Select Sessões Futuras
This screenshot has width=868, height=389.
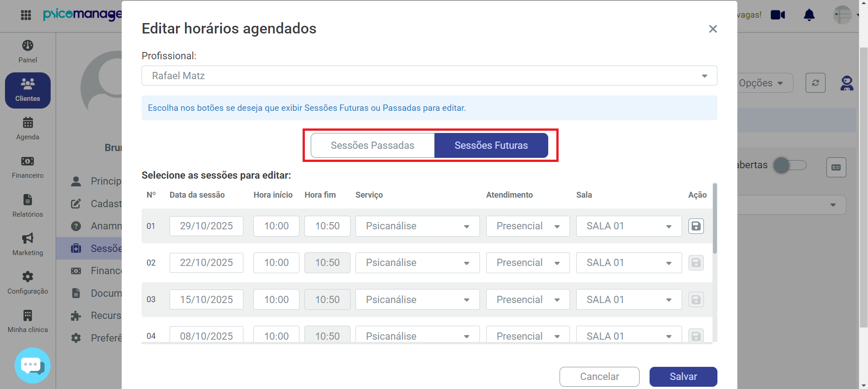pyautogui.click(x=491, y=145)
